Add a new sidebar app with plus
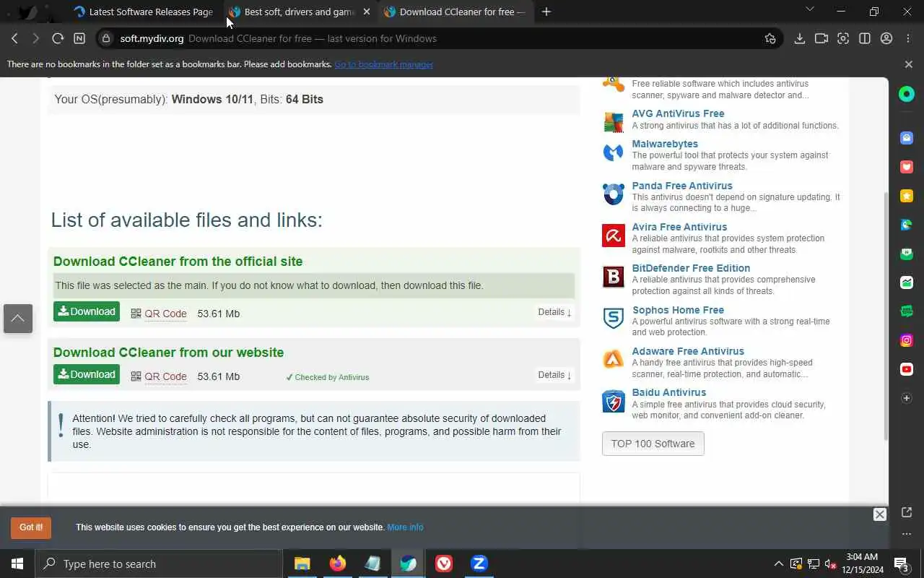 click(907, 398)
